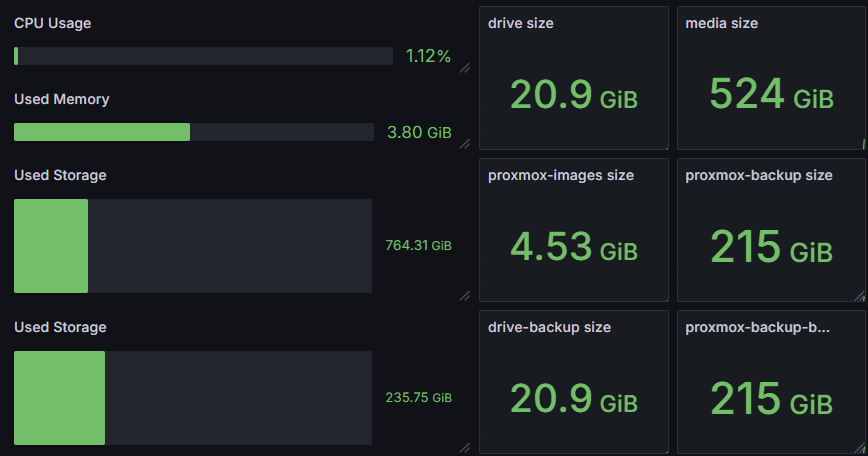The height and width of the screenshot is (456, 868).
Task: Click the CPU Usage panel resize handle
Action: (465, 68)
